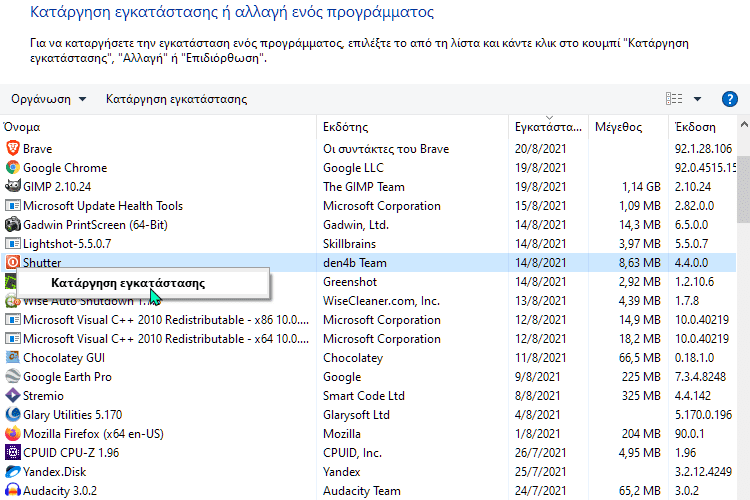Click the CPUID CPU-Z 1.96 icon
This screenshot has height=500, width=750.
(x=12, y=453)
